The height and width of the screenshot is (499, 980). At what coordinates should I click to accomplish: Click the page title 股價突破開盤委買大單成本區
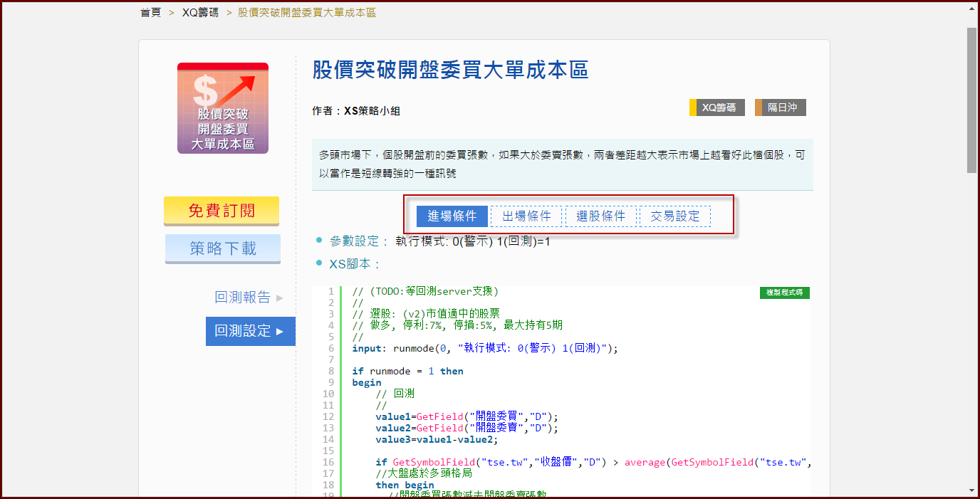point(450,70)
